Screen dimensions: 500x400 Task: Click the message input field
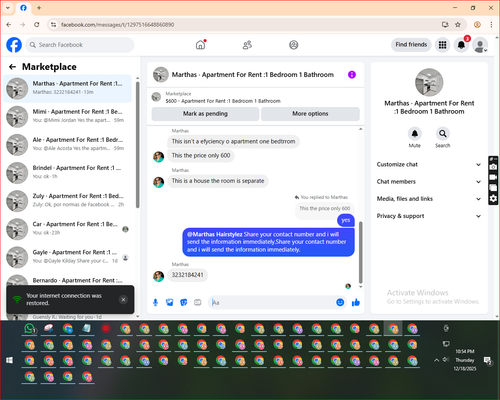272,302
